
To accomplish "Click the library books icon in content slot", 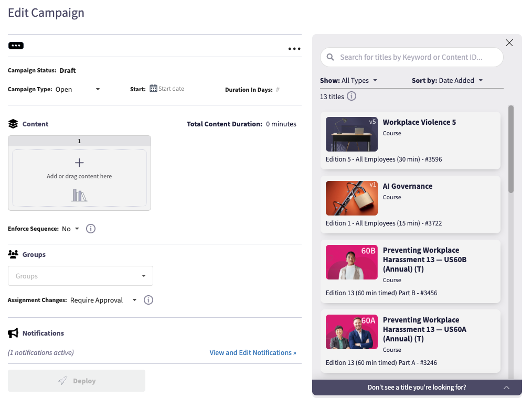I will (79, 196).
